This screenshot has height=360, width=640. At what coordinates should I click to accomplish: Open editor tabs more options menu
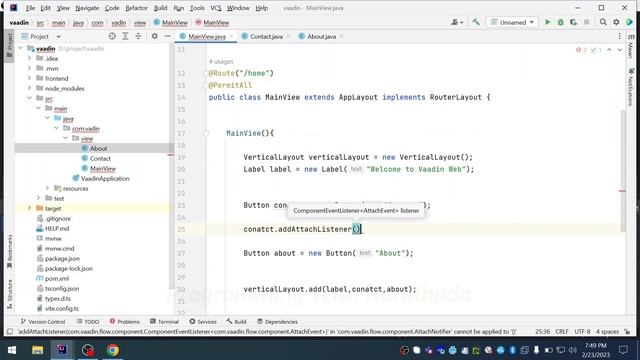(x=619, y=36)
